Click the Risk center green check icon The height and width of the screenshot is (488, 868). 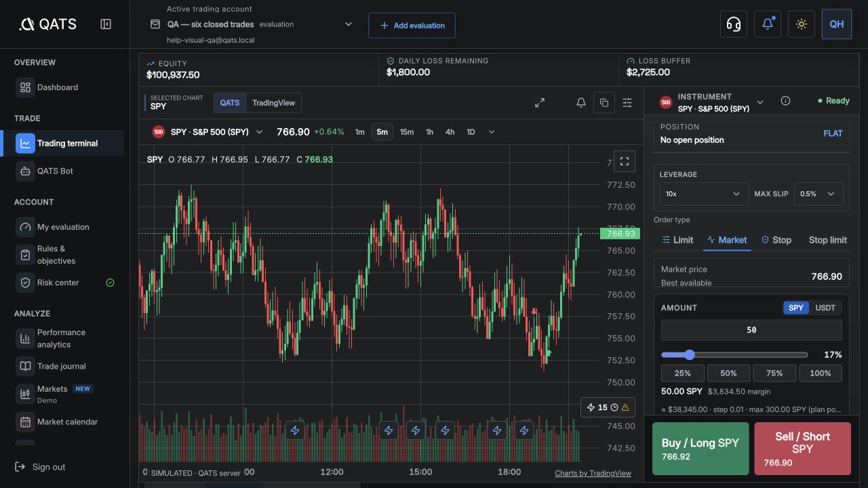click(111, 283)
